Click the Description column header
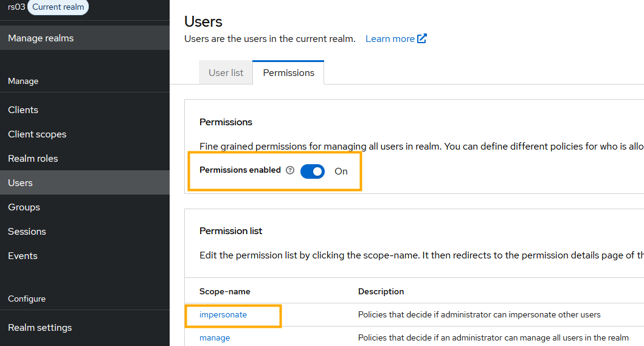 (x=381, y=291)
